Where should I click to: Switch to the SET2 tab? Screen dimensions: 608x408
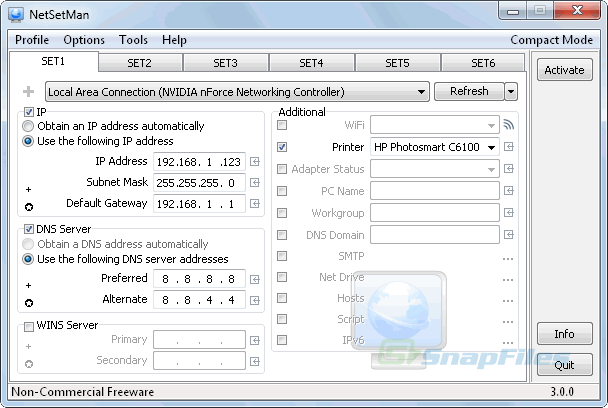pos(140,63)
